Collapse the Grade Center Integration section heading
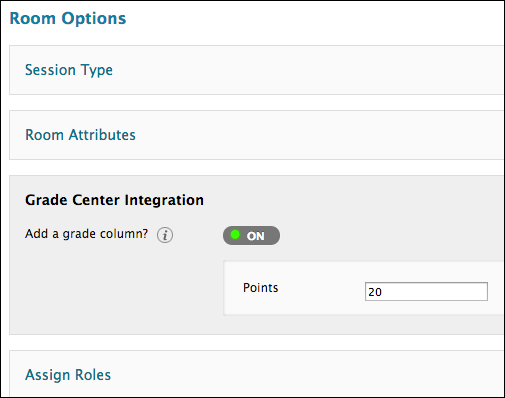The image size is (505, 398). click(114, 200)
